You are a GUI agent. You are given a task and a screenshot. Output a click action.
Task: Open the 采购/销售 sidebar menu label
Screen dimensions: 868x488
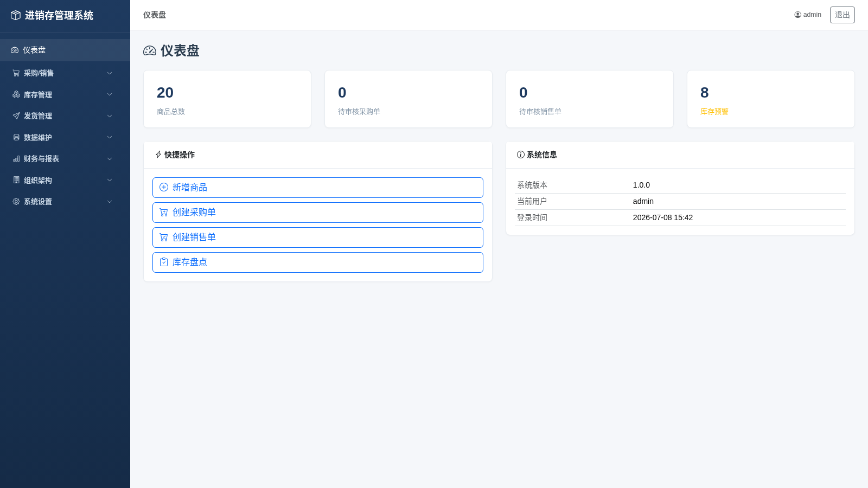tap(39, 73)
